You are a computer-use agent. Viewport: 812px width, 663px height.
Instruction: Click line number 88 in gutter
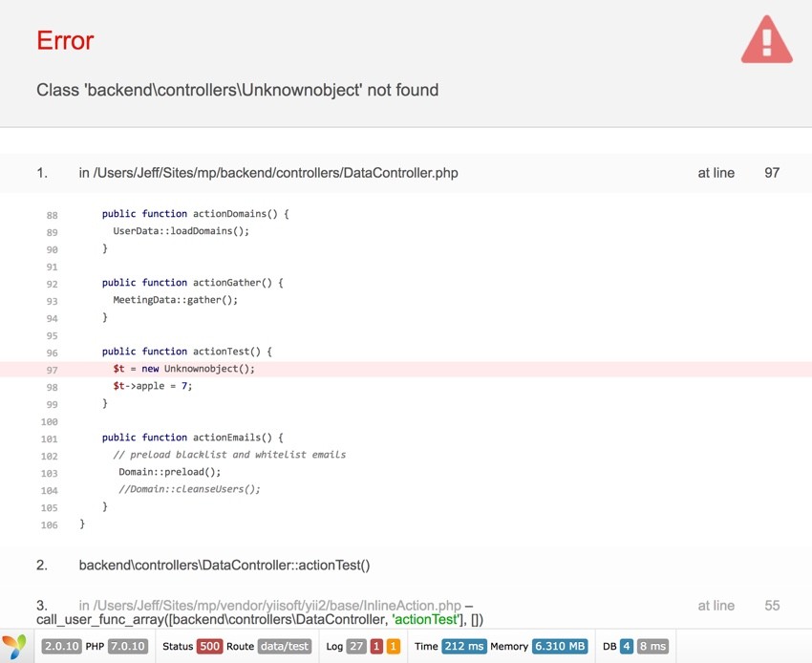52,215
